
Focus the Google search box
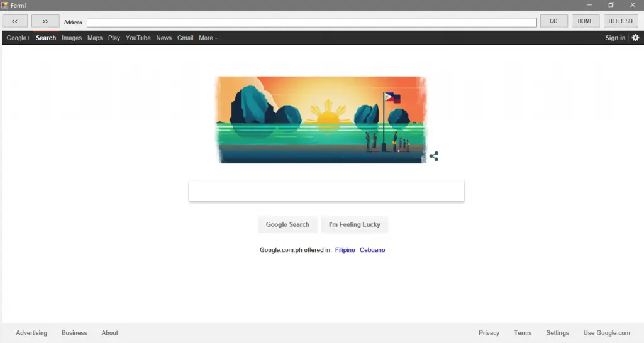click(326, 191)
